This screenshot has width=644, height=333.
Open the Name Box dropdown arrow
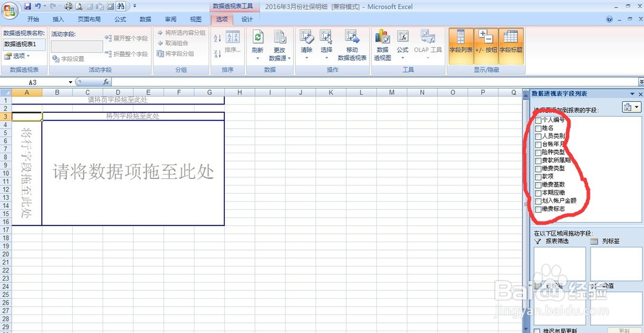coord(70,82)
